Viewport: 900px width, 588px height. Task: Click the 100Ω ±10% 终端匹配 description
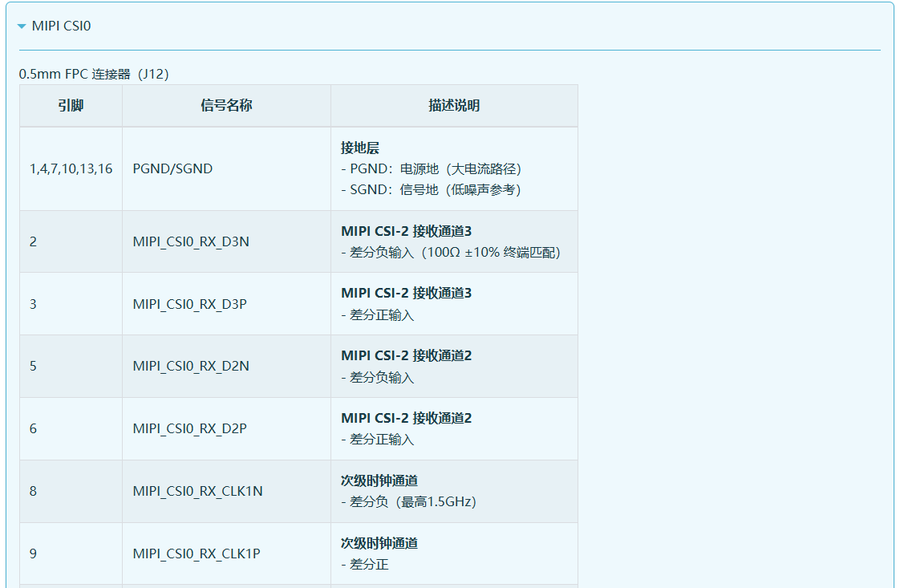click(454, 253)
